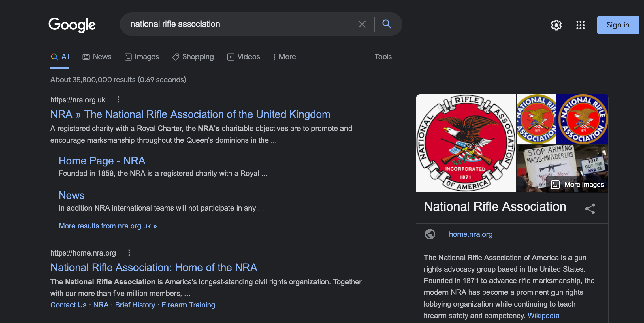This screenshot has height=323, width=644.
Task: Clear the search box with X icon
Action: pyautogui.click(x=362, y=24)
